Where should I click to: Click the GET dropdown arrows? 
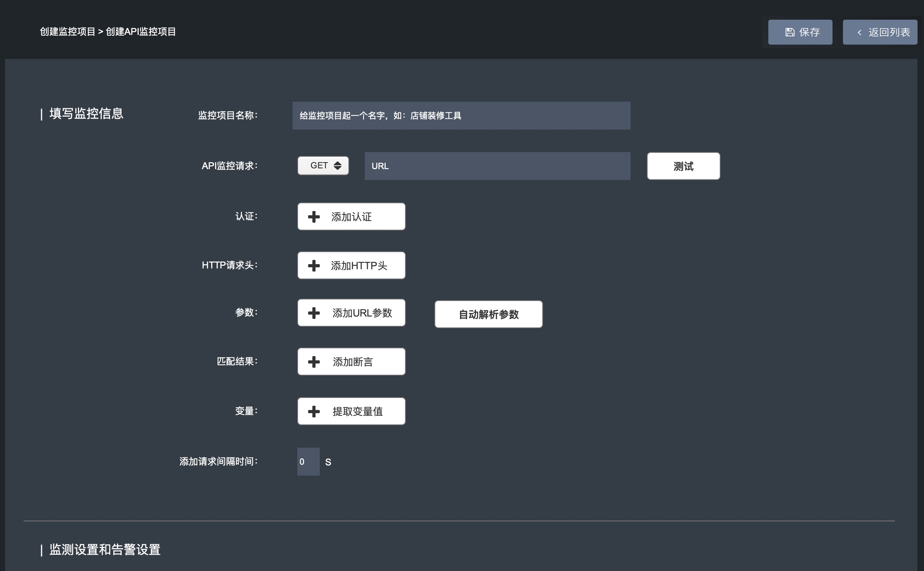(338, 166)
